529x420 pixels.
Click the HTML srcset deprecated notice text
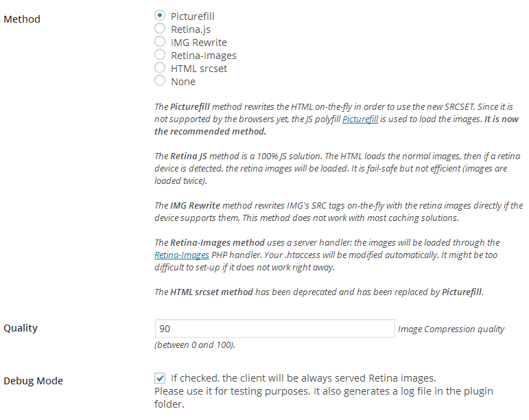coord(319,292)
